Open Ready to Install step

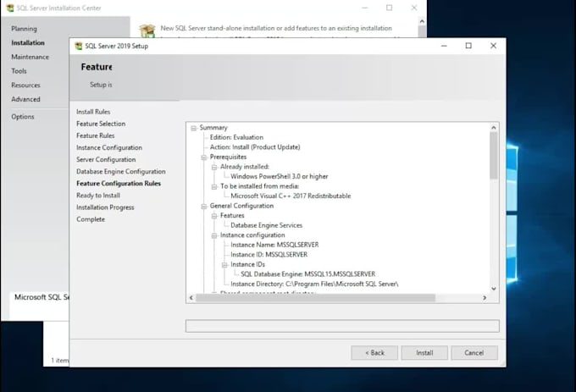tap(98, 196)
